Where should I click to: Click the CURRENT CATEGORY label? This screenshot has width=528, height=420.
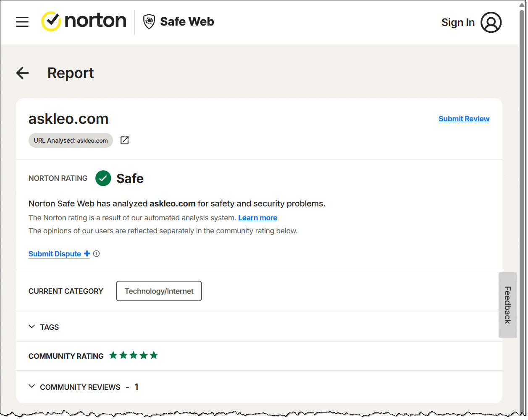[x=66, y=291]
